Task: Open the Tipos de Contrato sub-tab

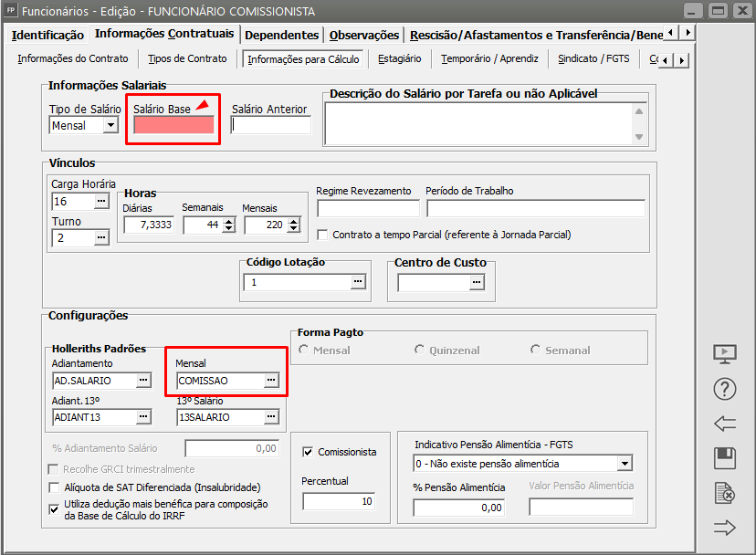Action: tap(187, 58)
